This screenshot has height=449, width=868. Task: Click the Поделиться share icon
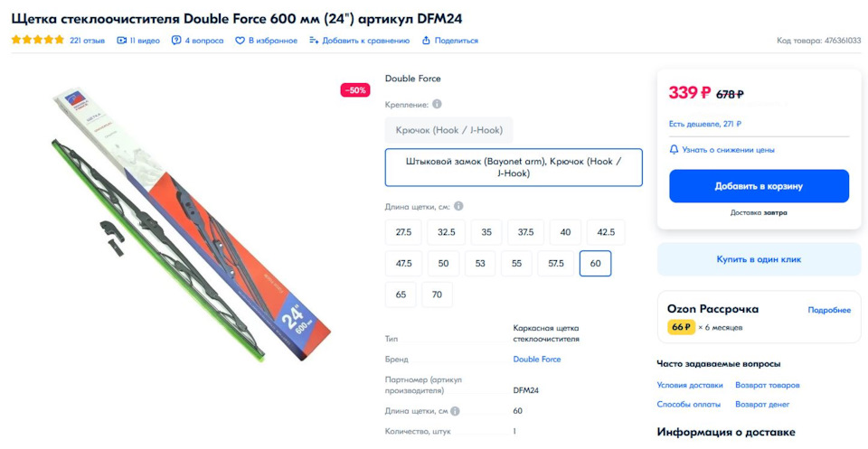click(x=428, y=41)
